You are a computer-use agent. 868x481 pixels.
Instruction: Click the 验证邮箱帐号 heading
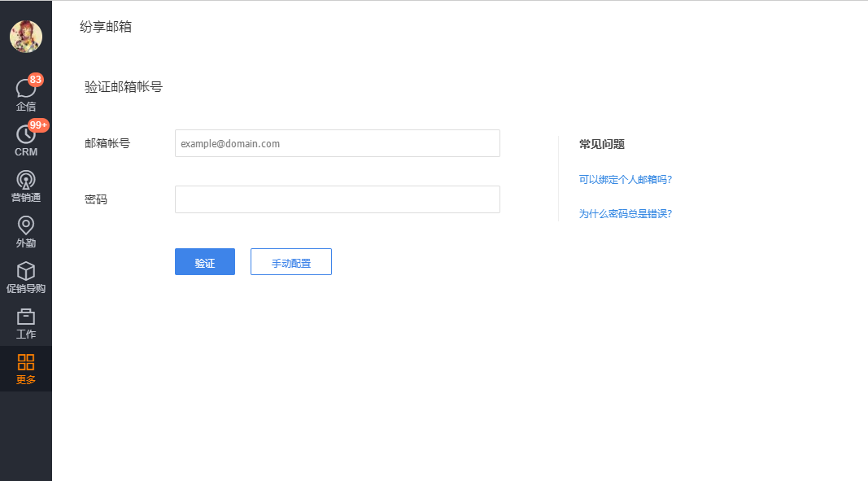[x=124, y=87]
